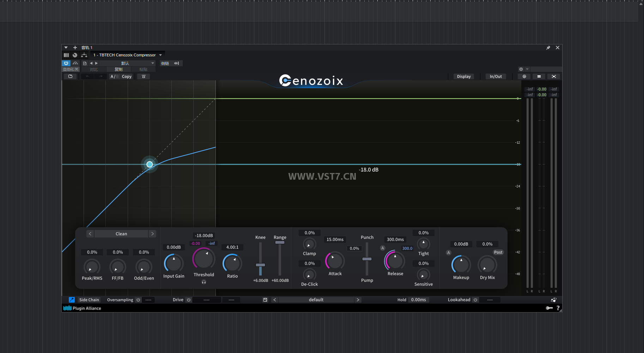Click the 对比 compare button

tap(94, 69)
